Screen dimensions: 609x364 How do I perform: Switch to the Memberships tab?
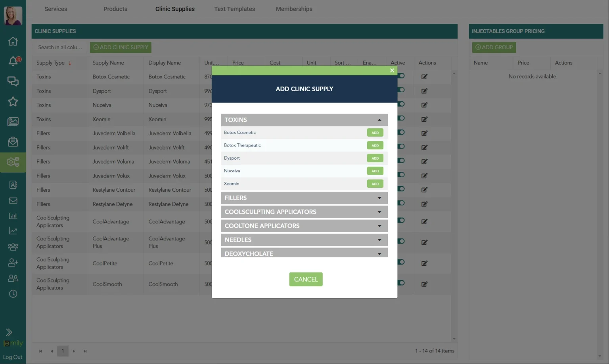click(294, 9)
